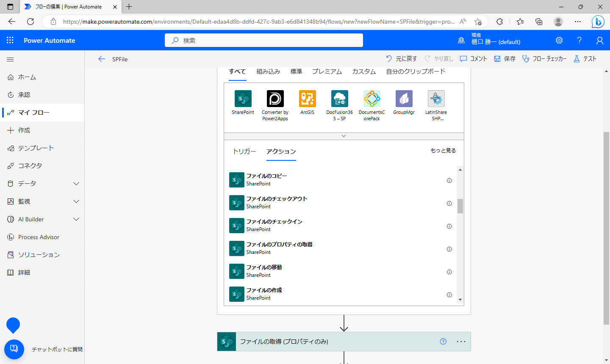Show info for ファイルの作成 action
Viewport: 610px width, 364px height.
(x=449, y=295)
